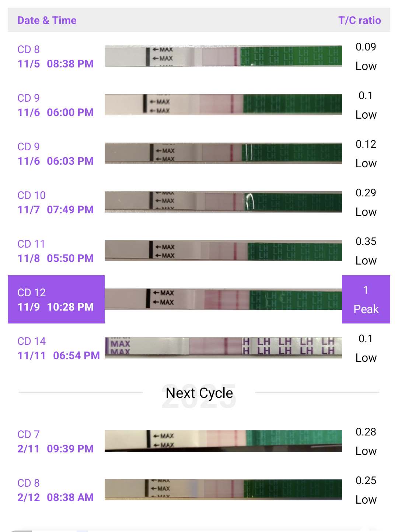398x532 pixels.
Task: Open the CD 8 11/5 test strip photo
Action: click(223, 56)
